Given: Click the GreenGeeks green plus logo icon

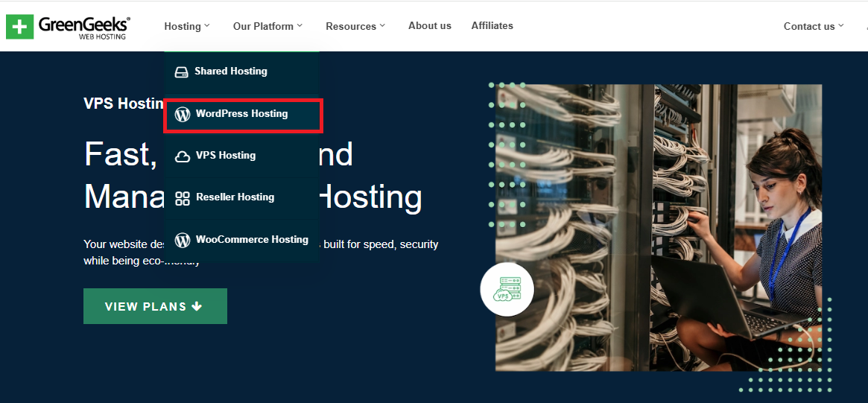Looking at the screenshot, I should (x=19, y=27).
